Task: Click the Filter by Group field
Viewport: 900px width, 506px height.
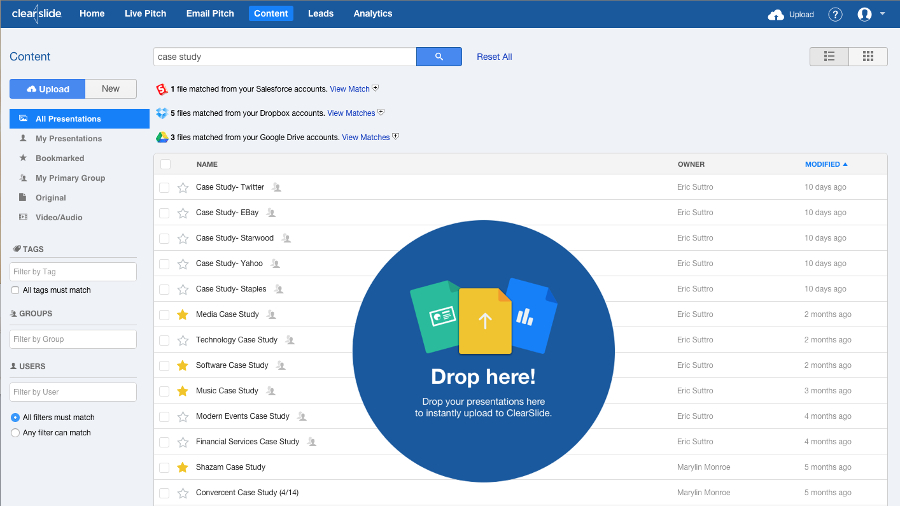Action: [73, 340]
